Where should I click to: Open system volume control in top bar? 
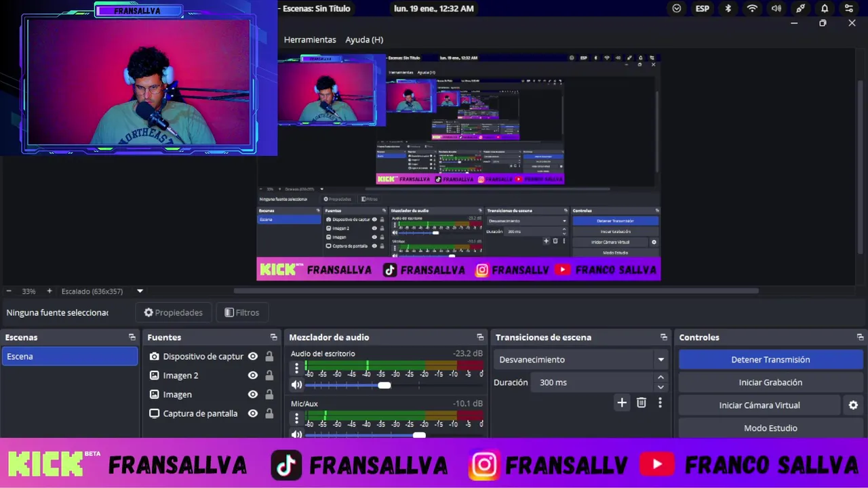(x=776, y=9)
